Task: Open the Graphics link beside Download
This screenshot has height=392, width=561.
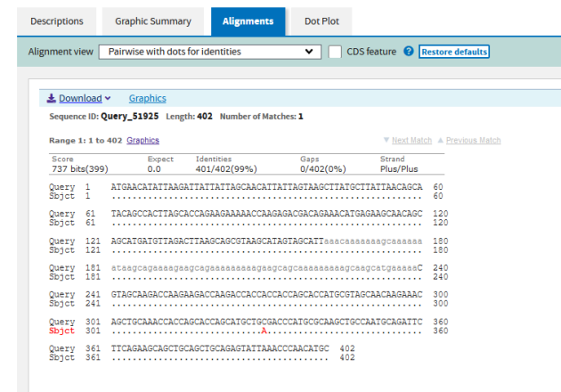Action: 147,98
